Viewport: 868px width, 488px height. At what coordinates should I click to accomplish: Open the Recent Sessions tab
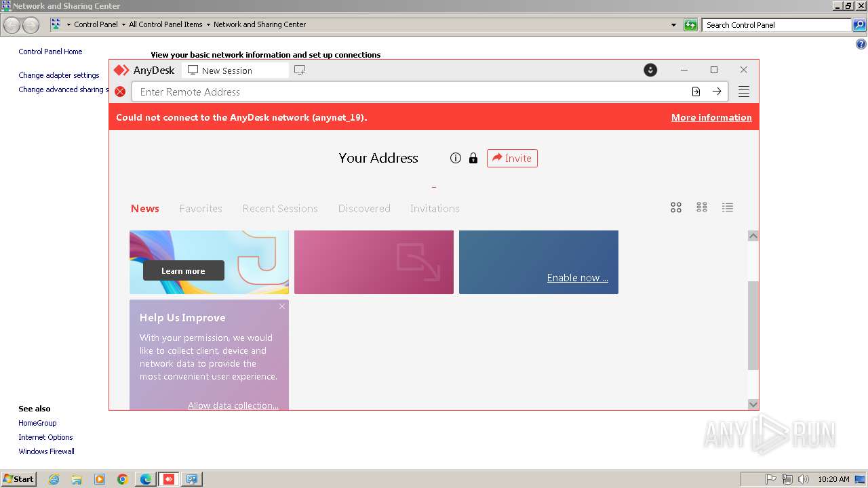click(280, 208)
